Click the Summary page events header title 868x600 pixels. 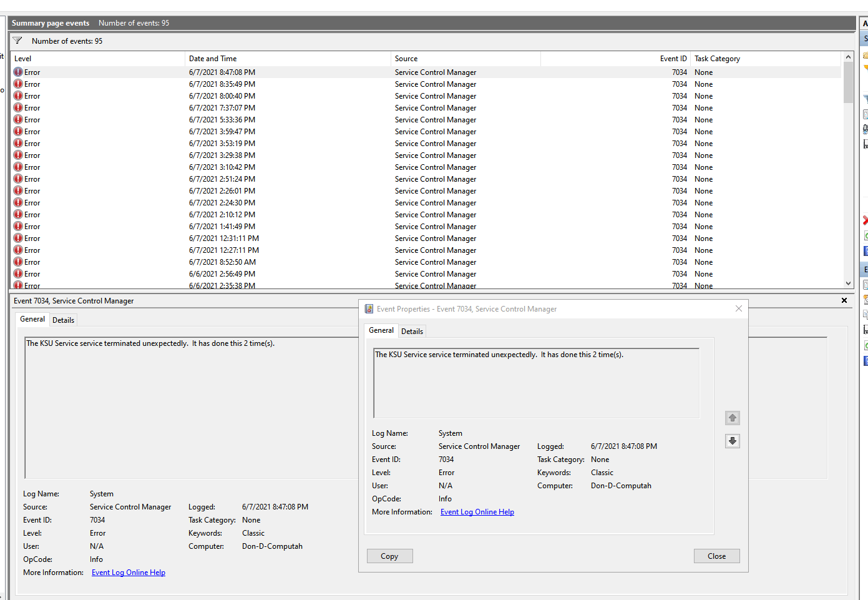pyautogui.click(x=51, y=23)
